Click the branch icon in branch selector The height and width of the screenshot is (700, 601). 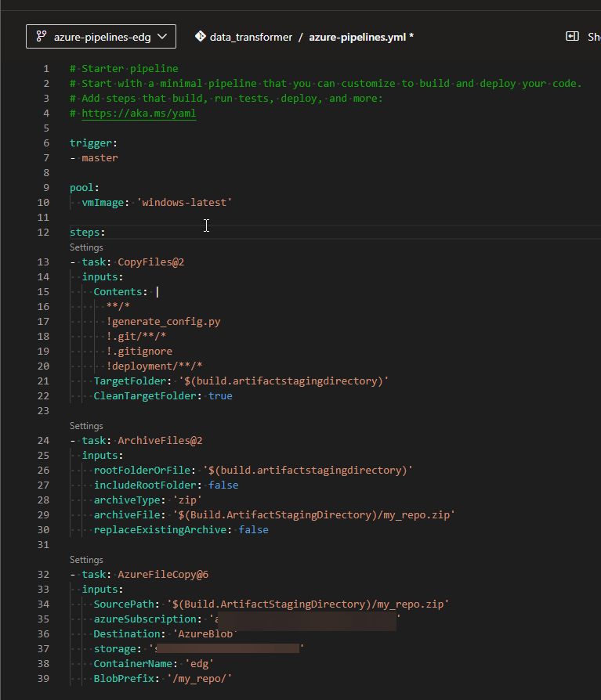[x=40, y=36]
